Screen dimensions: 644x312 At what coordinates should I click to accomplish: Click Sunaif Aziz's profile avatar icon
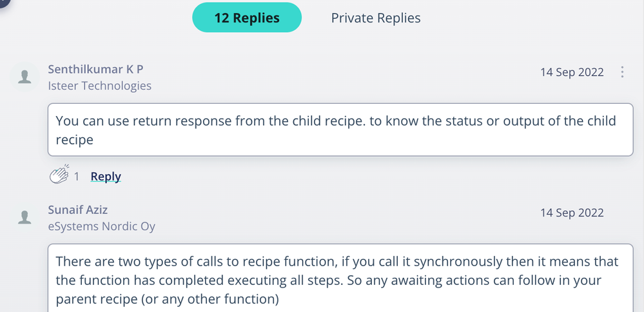[x=25, y=217]
